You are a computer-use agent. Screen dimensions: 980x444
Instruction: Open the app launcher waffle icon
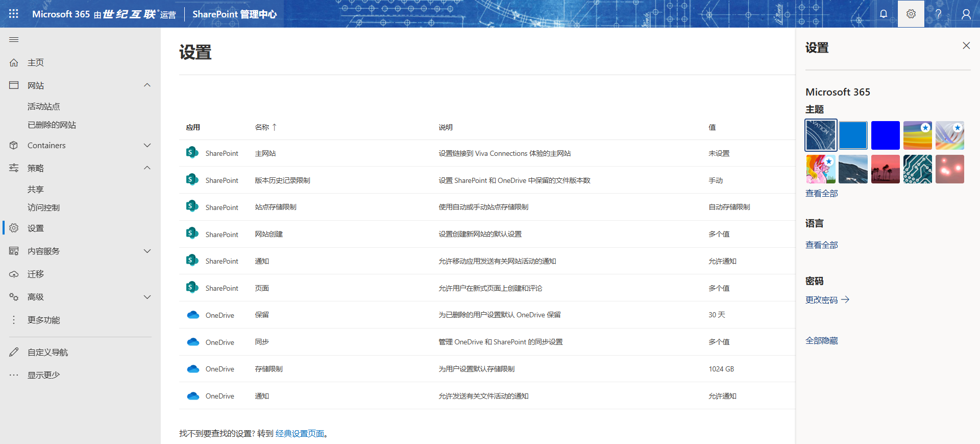(x=14, y=14)
